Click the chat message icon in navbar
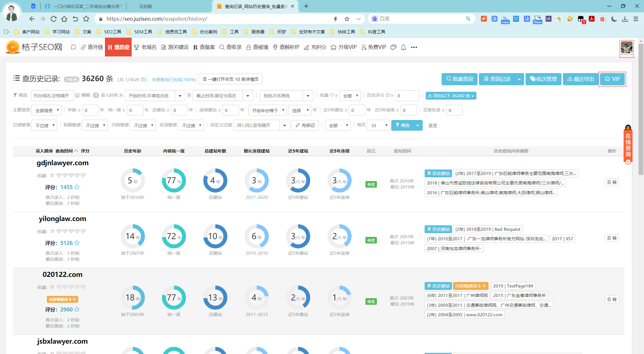This screenshot has height=354, width=644. [x=393, y=47]
